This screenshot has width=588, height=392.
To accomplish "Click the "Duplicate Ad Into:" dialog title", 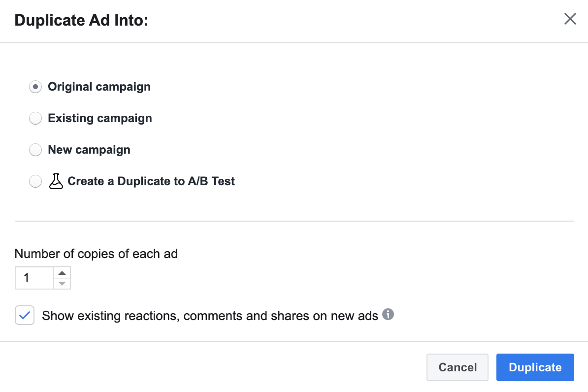I will 81,21.
